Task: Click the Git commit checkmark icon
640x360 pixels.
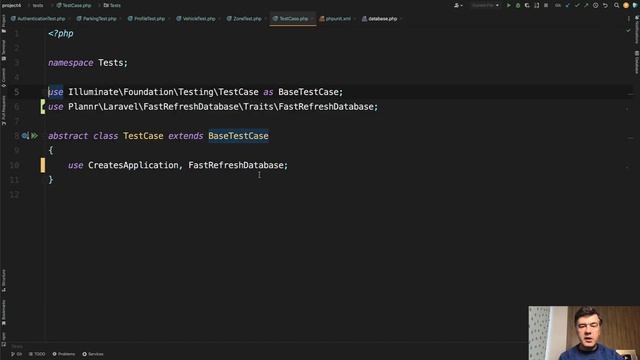Action: (577, 5)
